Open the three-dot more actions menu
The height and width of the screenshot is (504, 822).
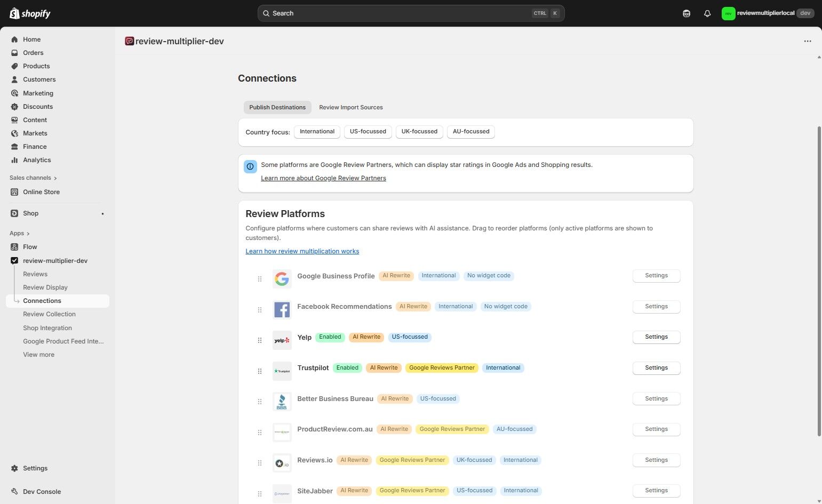808,41
